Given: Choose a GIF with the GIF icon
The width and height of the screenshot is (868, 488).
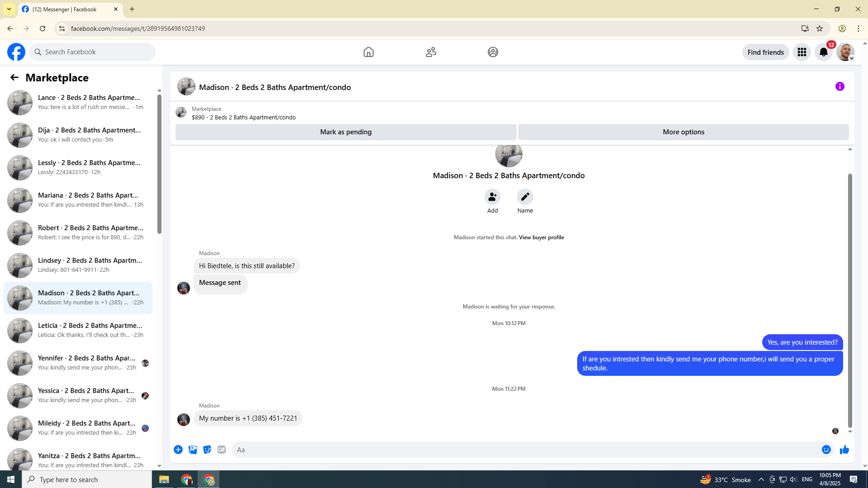Looking at the screenshot, I should click(222, 450).
